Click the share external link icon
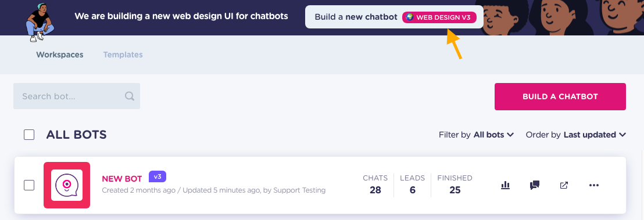Viewport: 644px width, 220px height. click(564, 185)
